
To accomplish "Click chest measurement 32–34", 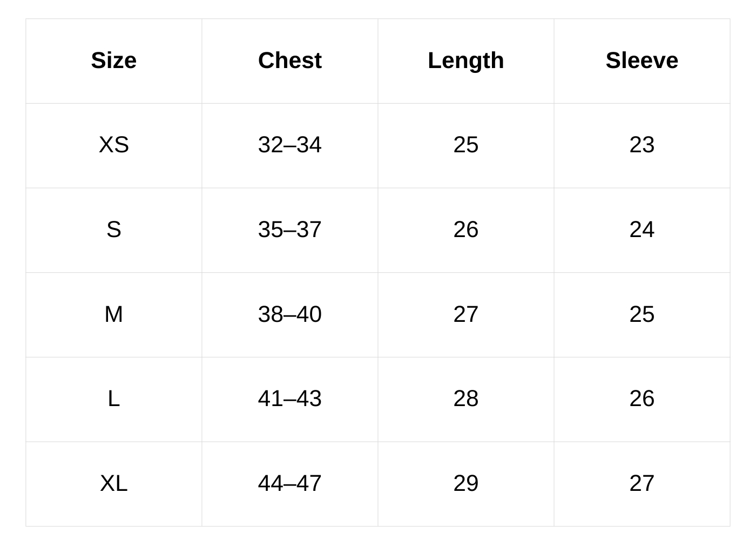I will tap(289, 145).
